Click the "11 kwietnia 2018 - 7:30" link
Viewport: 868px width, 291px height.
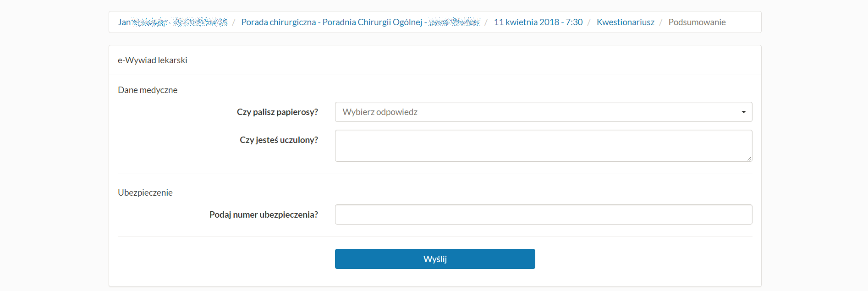pos(538,22)
